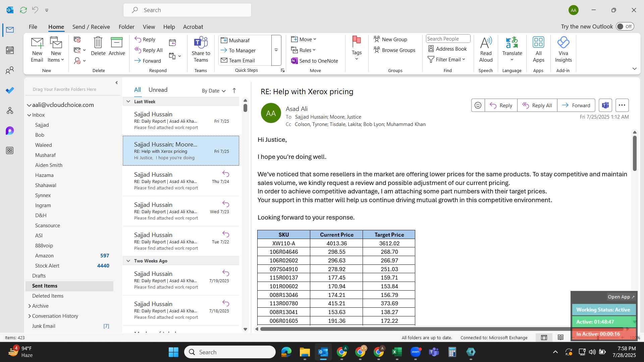Click Open App in tracker widget
644x362 pixels.
621,297
